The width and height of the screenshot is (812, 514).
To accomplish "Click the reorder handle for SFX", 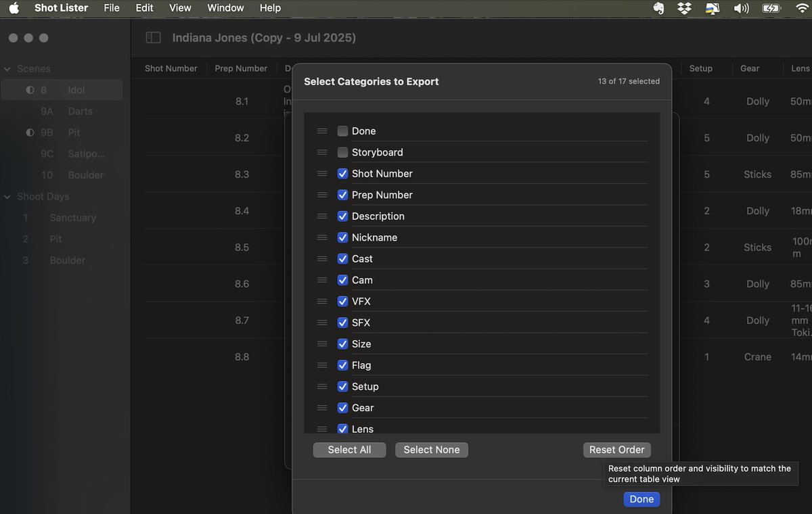I will click(322, 323).
